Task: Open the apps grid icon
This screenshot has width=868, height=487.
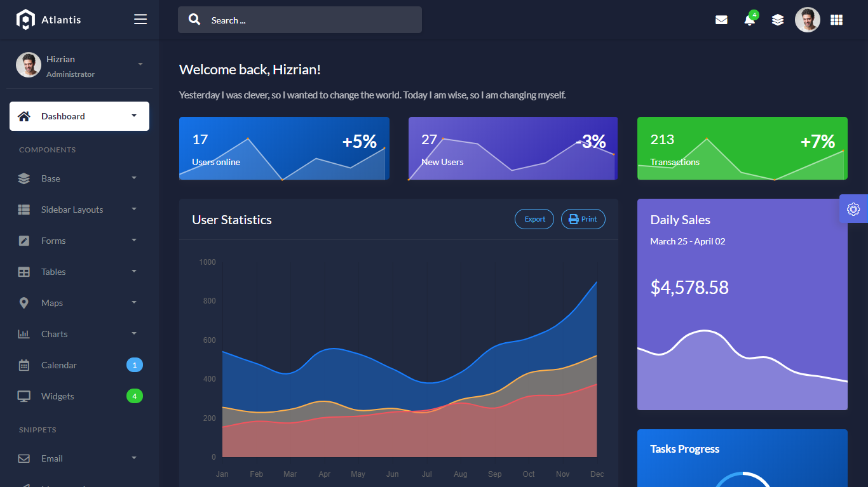Action: pyautogui.click(x=837, y=20)
